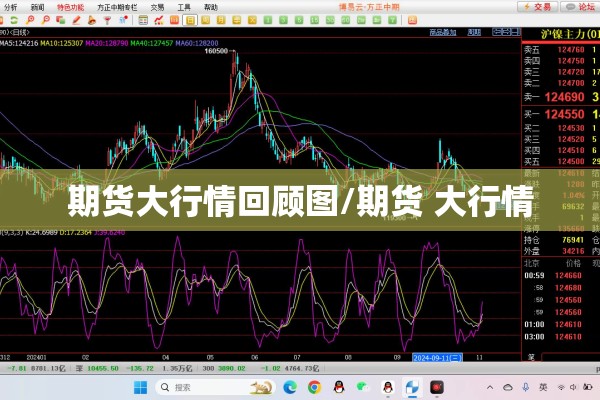Click the 10455.50 index value in status bar
600x400 pixels.
coord(103,368)
